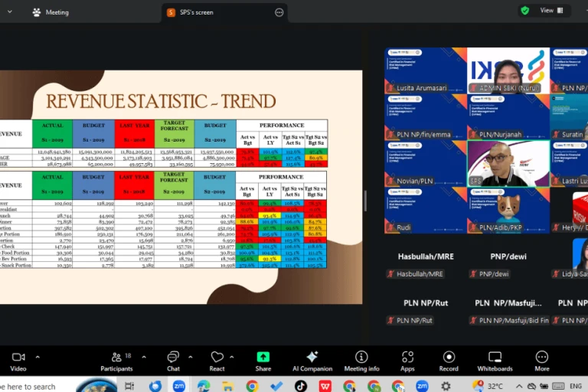The height and width of the screenshot is (392, 588).
Task: Open options on SPS's screen tab
Action: (279, 12)
